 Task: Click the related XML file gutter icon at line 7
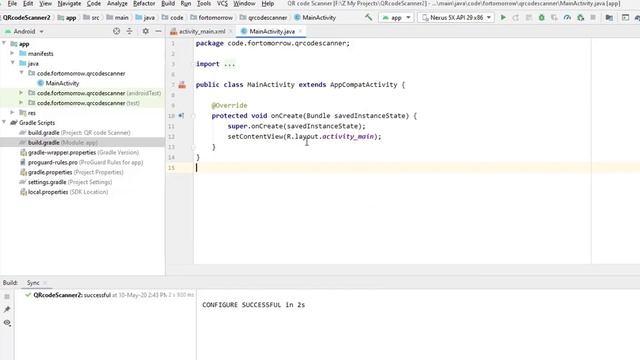182,84
